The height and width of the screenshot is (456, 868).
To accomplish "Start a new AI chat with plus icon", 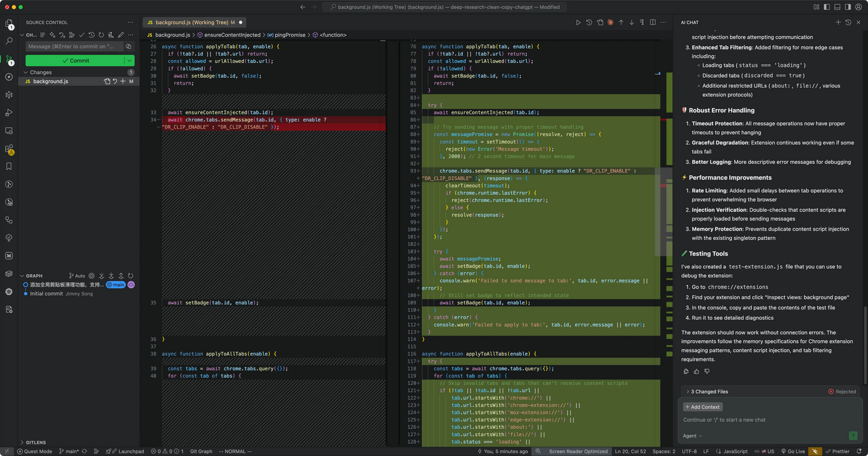I will (838, 22).
